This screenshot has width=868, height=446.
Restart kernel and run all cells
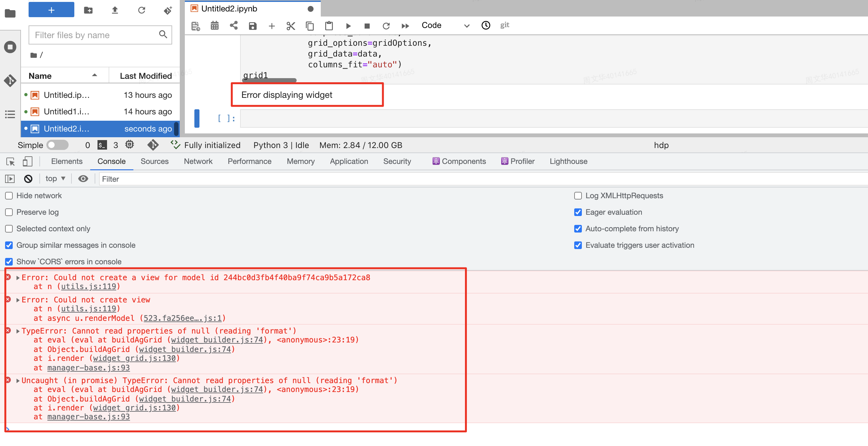405,26
